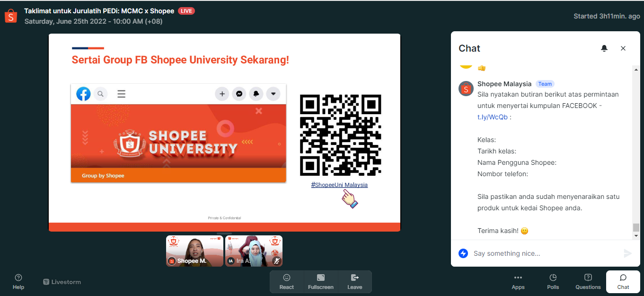Image resolution: width=644 pixels, height=296 pixels.
Task: Select the Shopee M. speaker video thumbnail
Action: click(194, 251)
